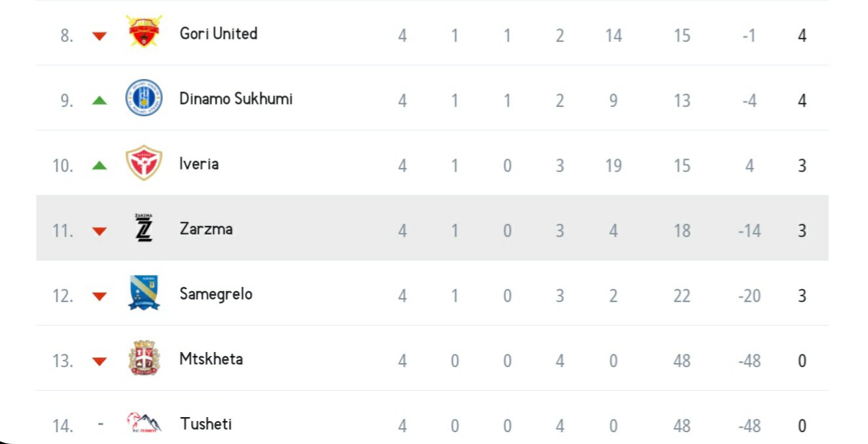
Task: Open the Samegrelo team page
Action: 216,294
